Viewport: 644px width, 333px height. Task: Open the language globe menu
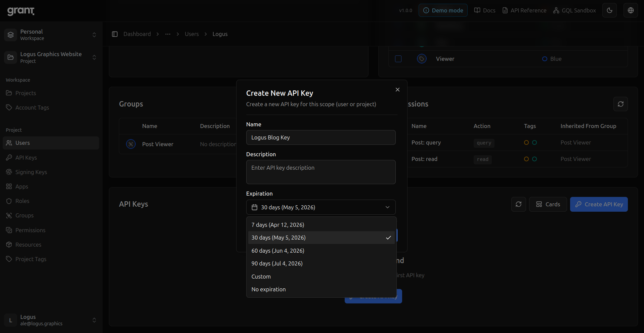631,10
